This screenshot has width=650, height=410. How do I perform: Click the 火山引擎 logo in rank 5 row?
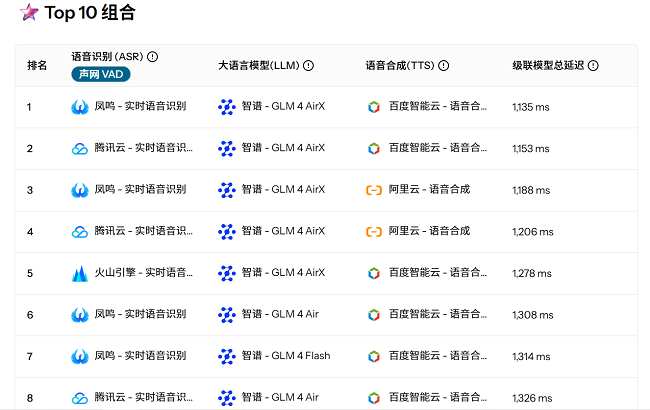pos(80,273)
